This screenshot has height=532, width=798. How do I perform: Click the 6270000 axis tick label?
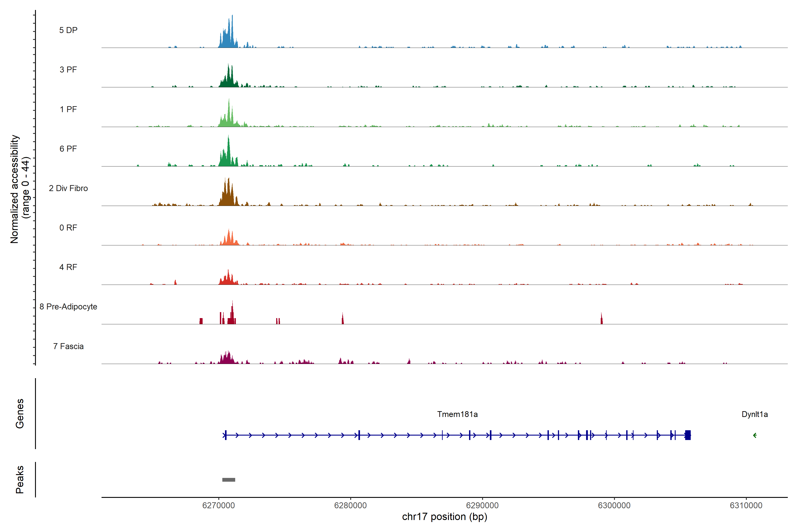219,505
